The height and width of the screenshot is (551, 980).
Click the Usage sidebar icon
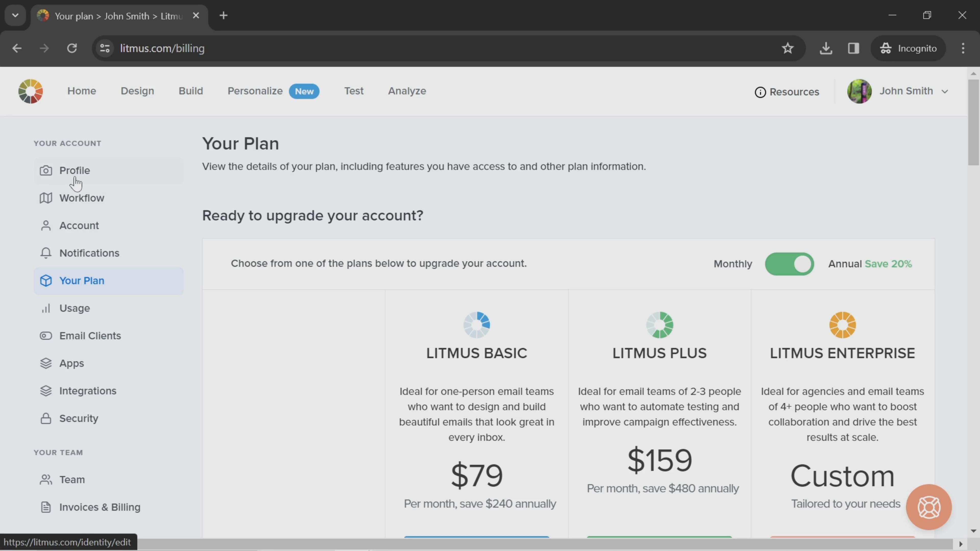pos(45,308)
